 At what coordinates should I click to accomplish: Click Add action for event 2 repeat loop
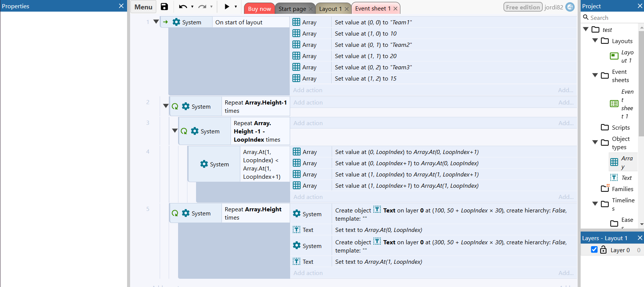tap(308, 102)
